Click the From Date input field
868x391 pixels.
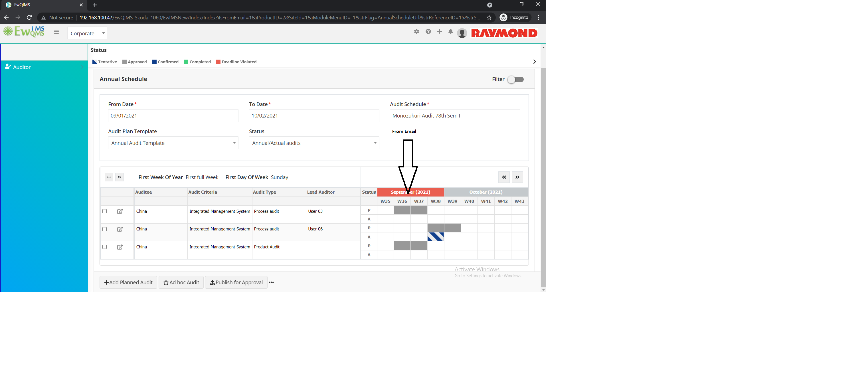coord(173,116)
